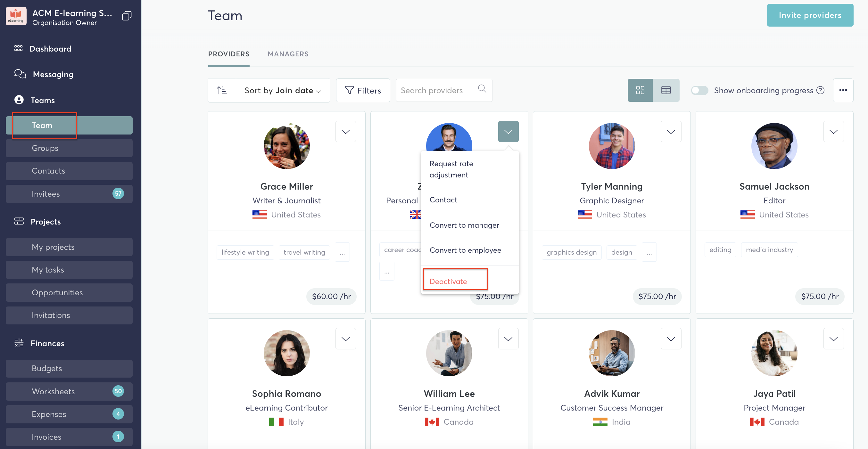Click Advik Kumar's India flag
The height and width of the screenshot is (449, 868).
point(600,422)
